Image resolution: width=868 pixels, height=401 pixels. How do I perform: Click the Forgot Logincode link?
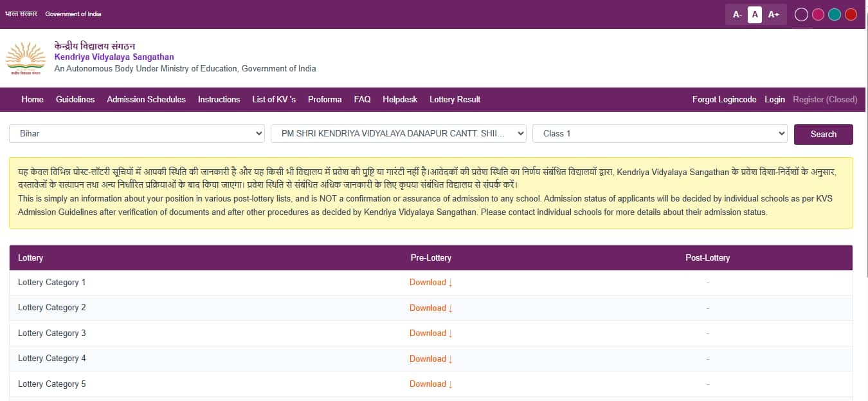[724, 99]
